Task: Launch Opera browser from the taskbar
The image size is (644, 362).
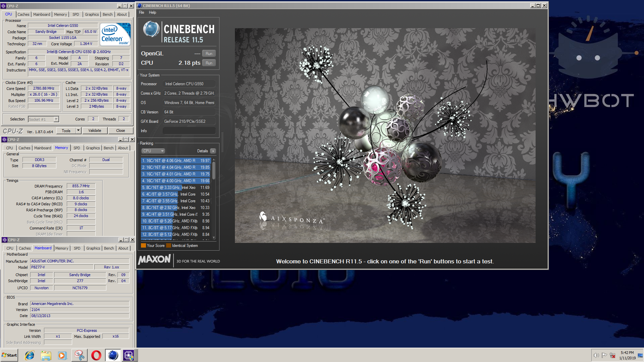Action: click(x=96, y=355)
